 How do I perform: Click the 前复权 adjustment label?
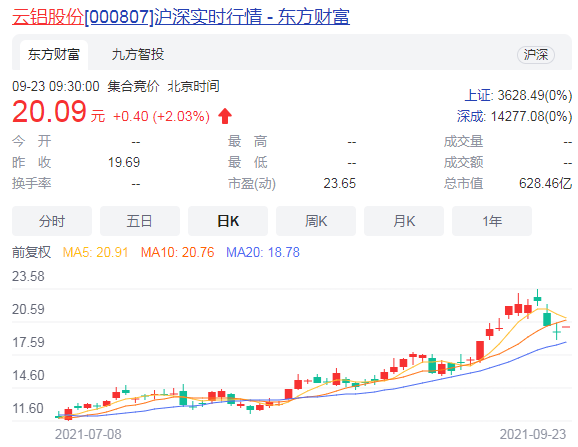click(x=31, y=252)
